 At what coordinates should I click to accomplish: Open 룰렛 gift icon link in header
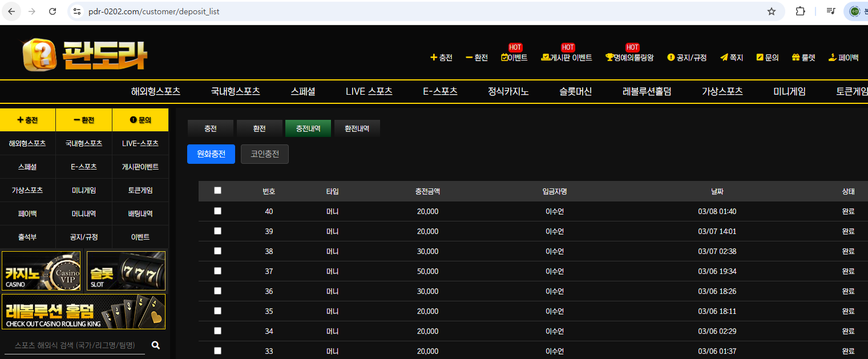point(804,58)
